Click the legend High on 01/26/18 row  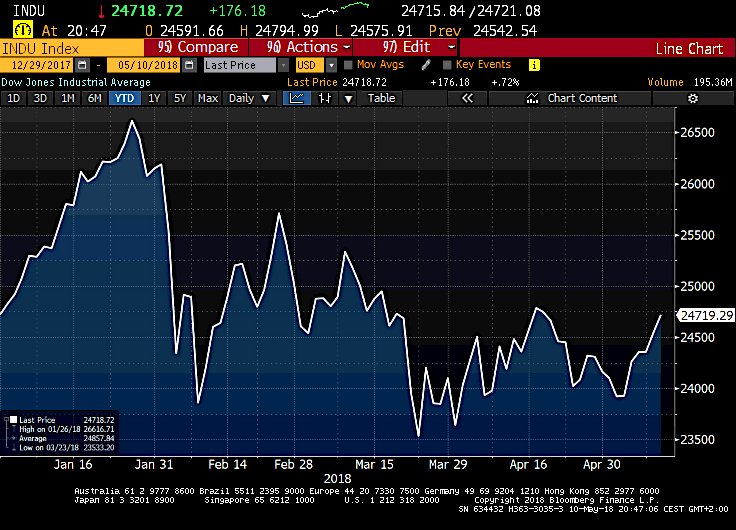[x=67, y=429]
